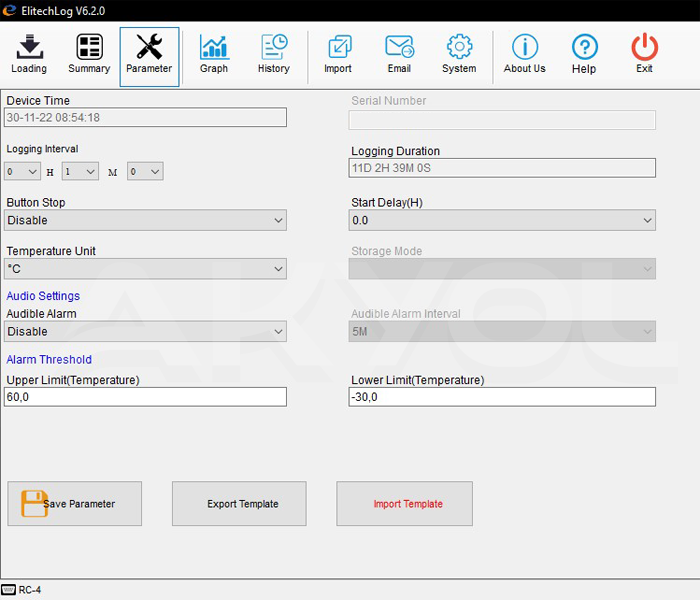Image resolution: width=700 pixels, height=600 pixels.
Task: Open System settings gear icon
Action: 459,47
